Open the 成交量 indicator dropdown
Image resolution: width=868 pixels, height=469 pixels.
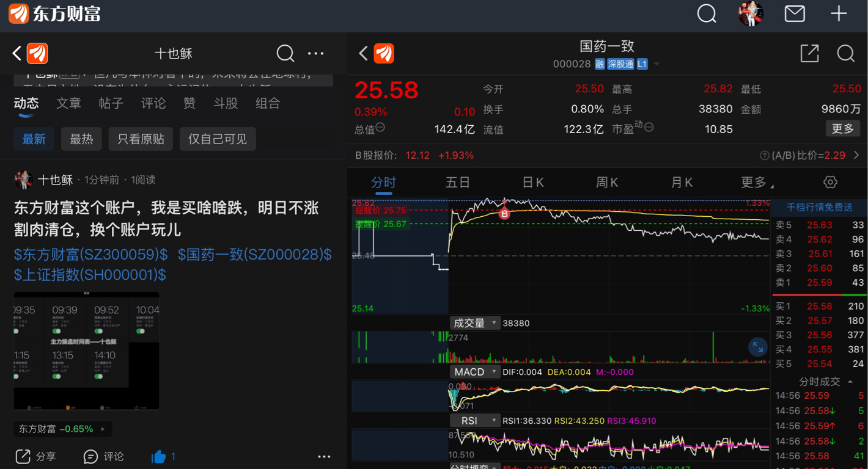[x=475, y=323]
